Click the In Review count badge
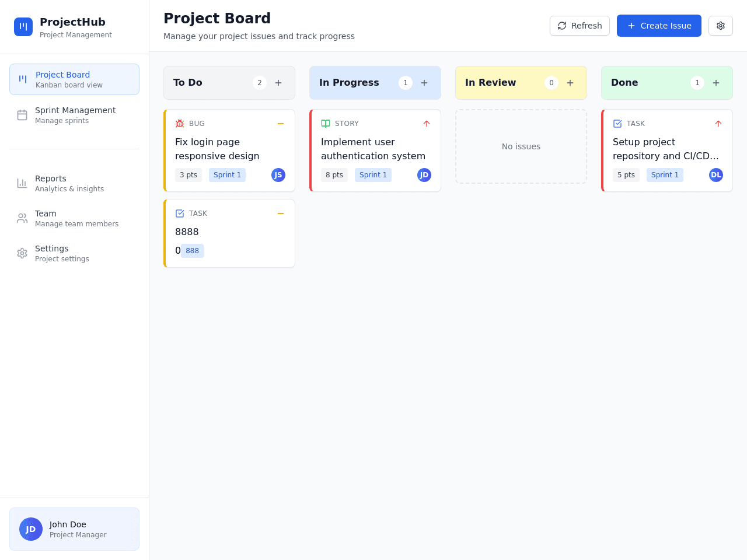 click(x=551, y=83)
